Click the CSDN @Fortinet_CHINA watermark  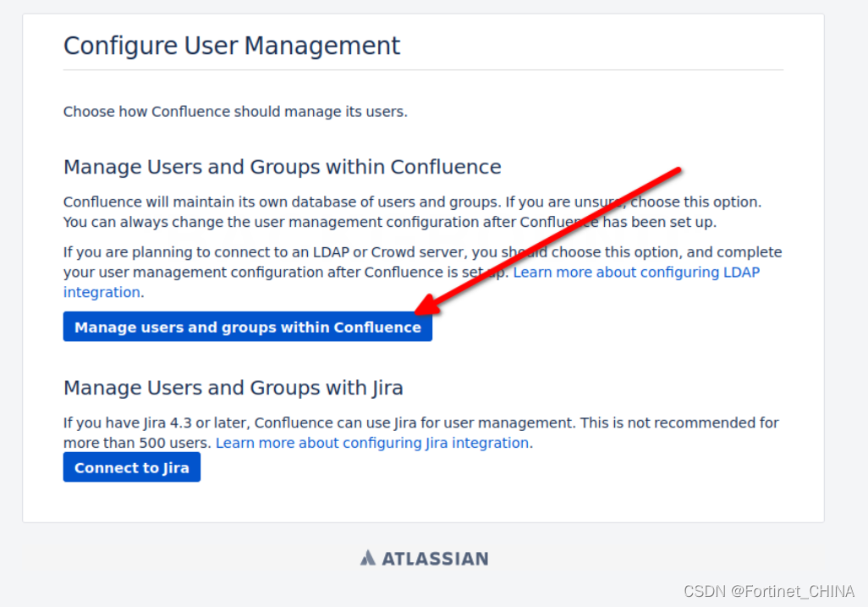[768, 591]
